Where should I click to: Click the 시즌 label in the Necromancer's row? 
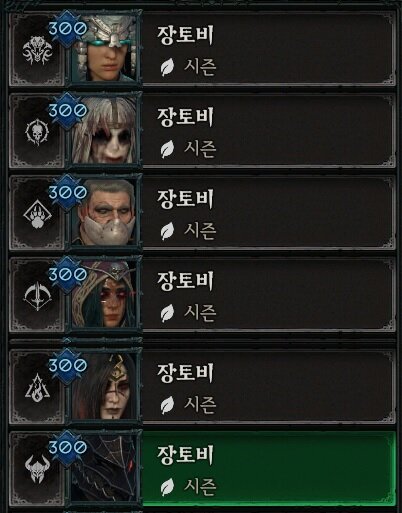(x=200, y=148)
